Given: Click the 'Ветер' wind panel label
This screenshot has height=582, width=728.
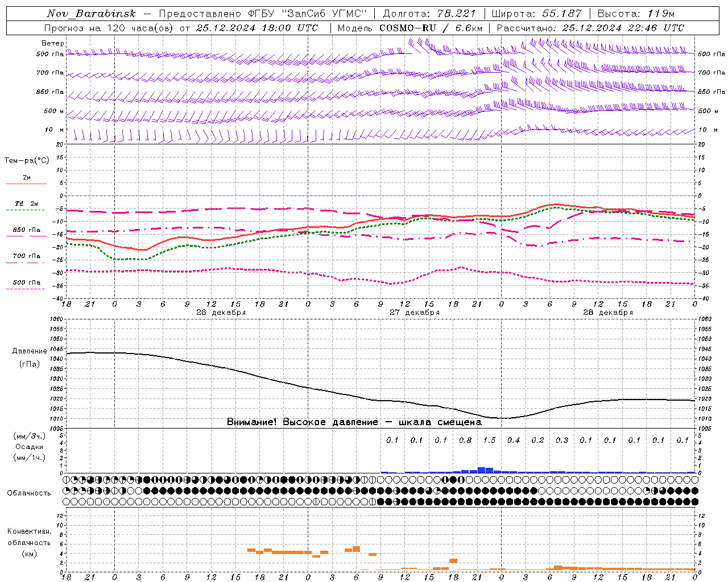Looking at the screenshot, I should (x=53, y=43).
